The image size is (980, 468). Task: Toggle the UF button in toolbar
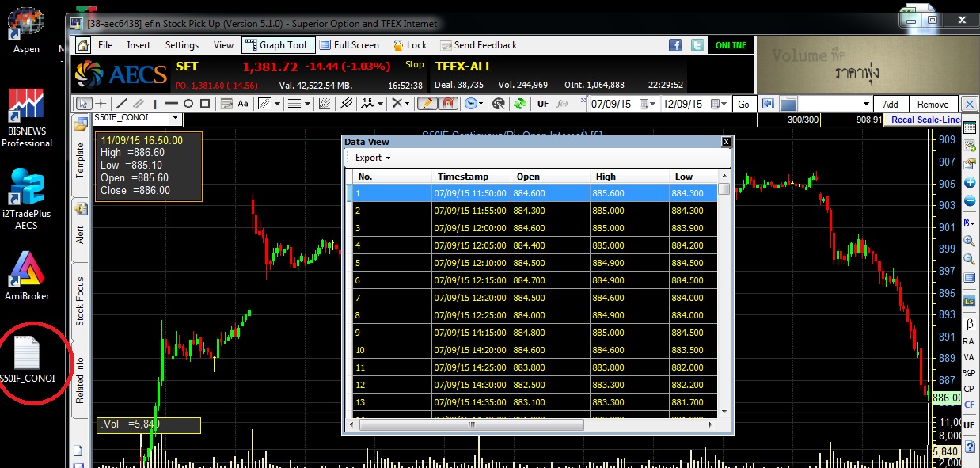(543, 104)
